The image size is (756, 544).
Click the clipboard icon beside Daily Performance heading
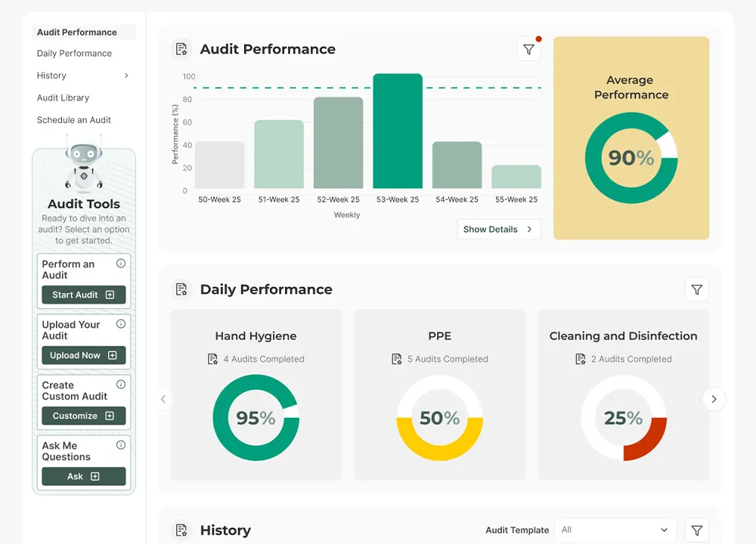(x=181, y=289)
